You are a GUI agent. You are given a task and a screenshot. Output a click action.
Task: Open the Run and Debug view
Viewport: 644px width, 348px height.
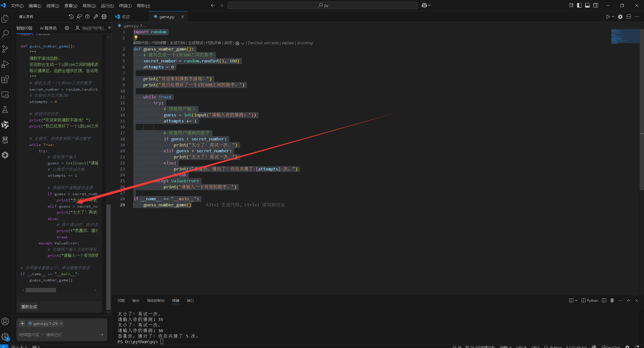[x=5, y=64]
